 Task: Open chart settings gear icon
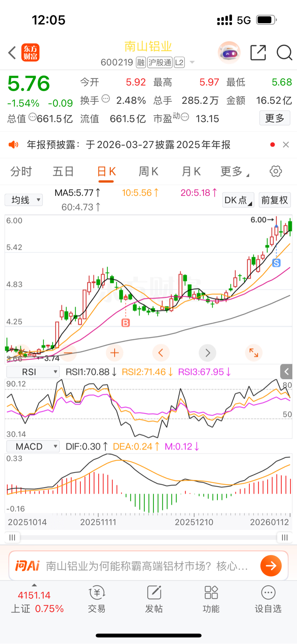coord(276,171)
